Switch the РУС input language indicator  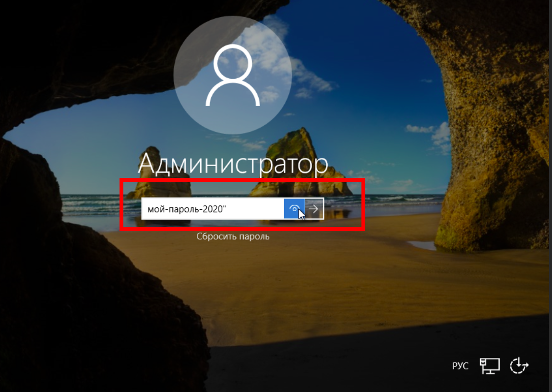[460, 366]
